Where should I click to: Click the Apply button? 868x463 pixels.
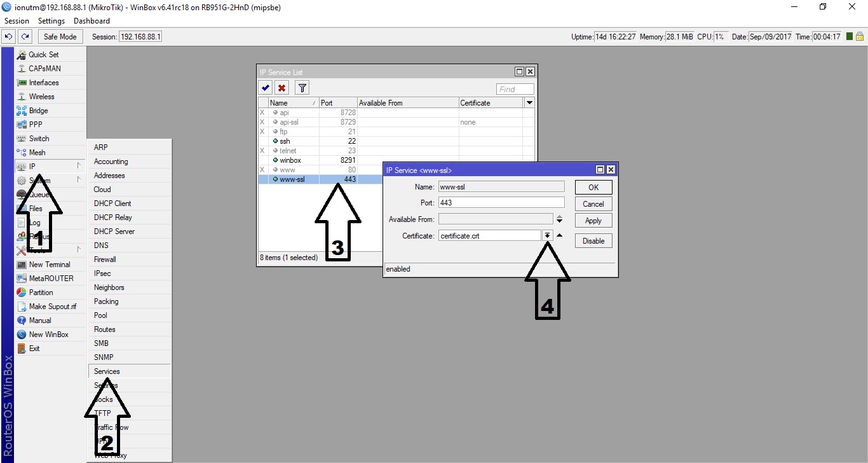[593, 221]
